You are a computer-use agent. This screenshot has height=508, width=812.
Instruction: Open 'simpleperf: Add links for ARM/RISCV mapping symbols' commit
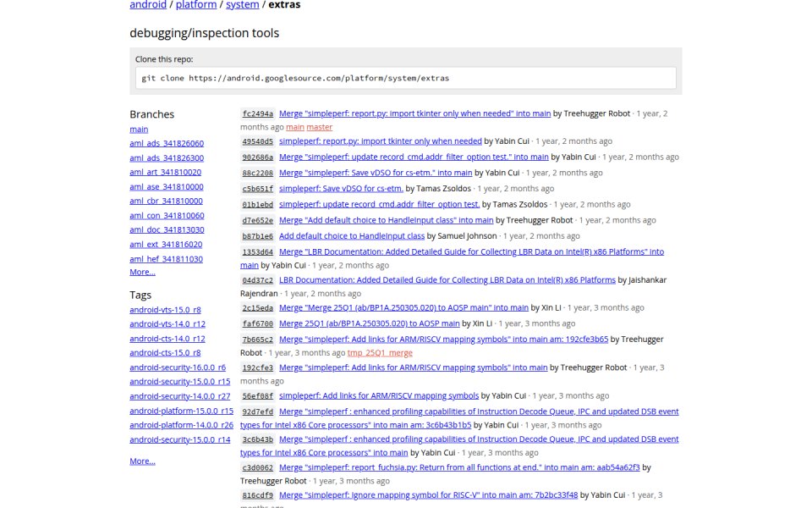tap(379, 395)
